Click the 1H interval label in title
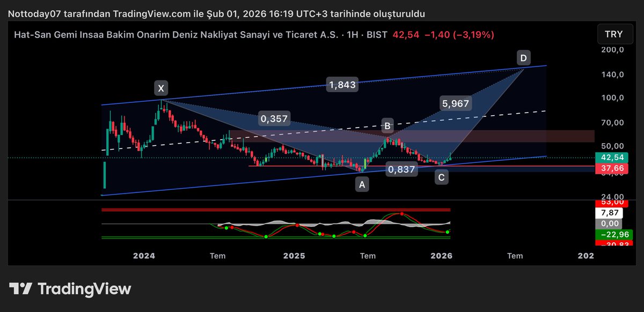Screen dimensions: 644x312 coord(355,35)
